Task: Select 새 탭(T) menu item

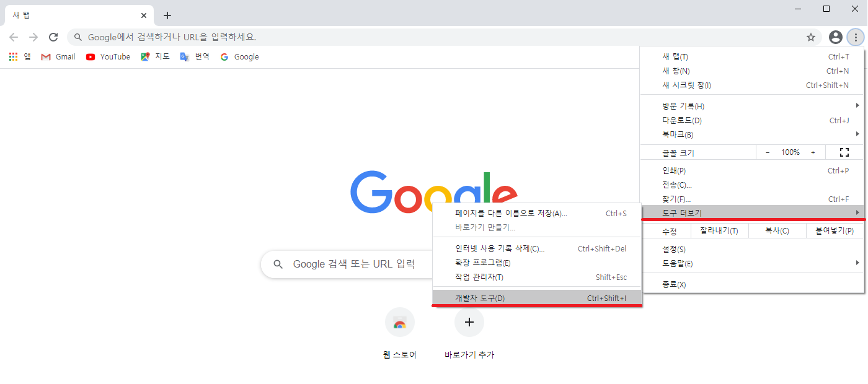Action: [x=753, y=57]
